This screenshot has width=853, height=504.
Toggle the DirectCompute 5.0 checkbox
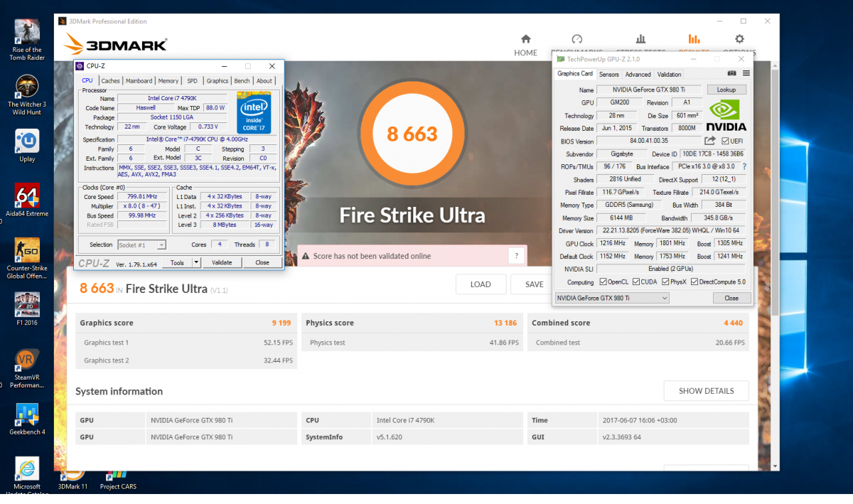694,282
